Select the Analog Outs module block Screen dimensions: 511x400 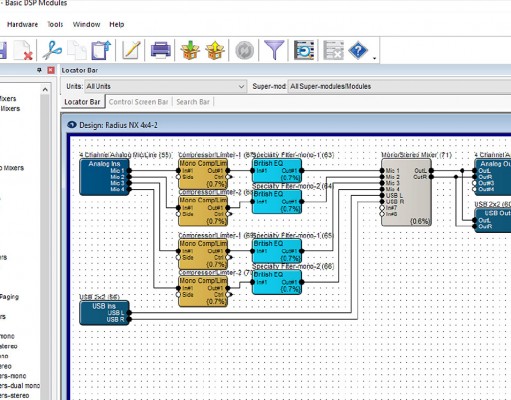pyautogui.click(x=493, y=177)
